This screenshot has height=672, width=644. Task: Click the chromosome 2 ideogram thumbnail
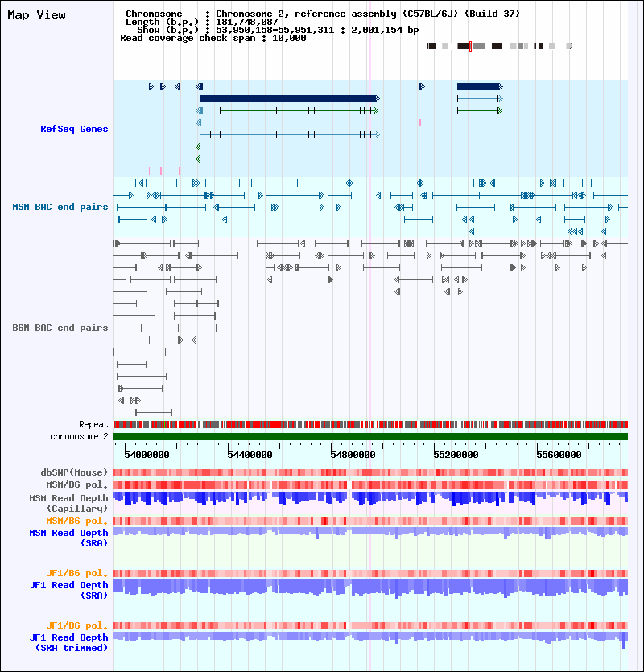pyautogui.click(x=500, y=46)
